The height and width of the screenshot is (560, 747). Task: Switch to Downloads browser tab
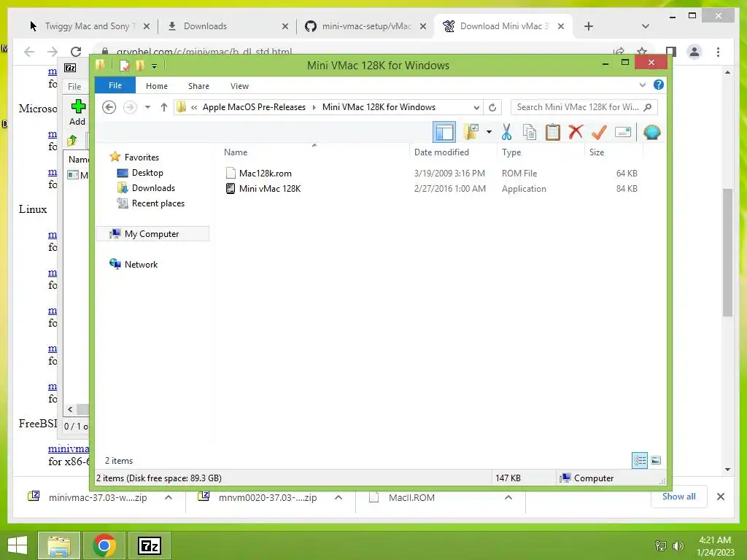(205, 26)
